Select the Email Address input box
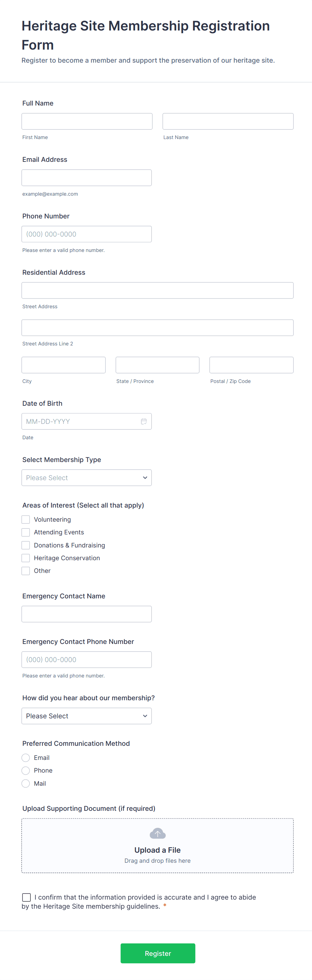 pyautogui.click(x=87, y=178)
